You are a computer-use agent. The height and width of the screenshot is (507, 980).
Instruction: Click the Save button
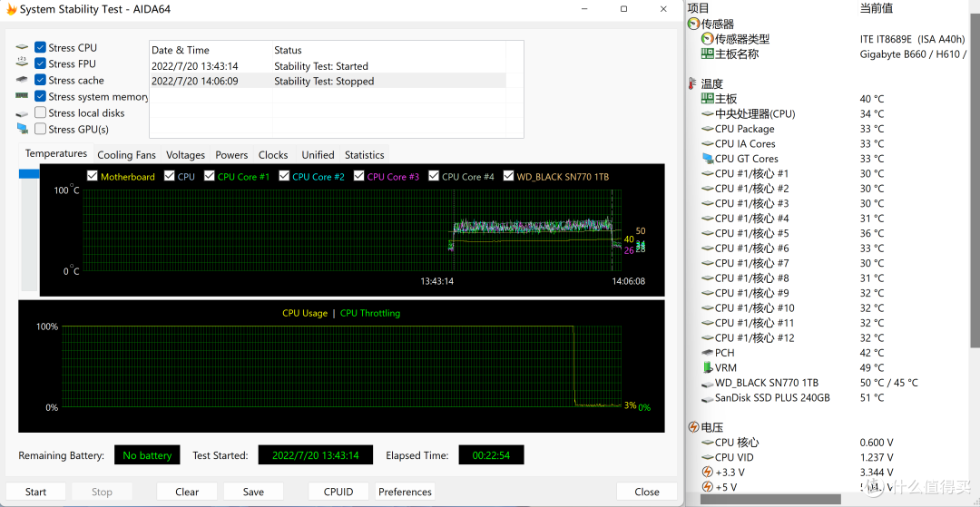(x=253, y=492)
